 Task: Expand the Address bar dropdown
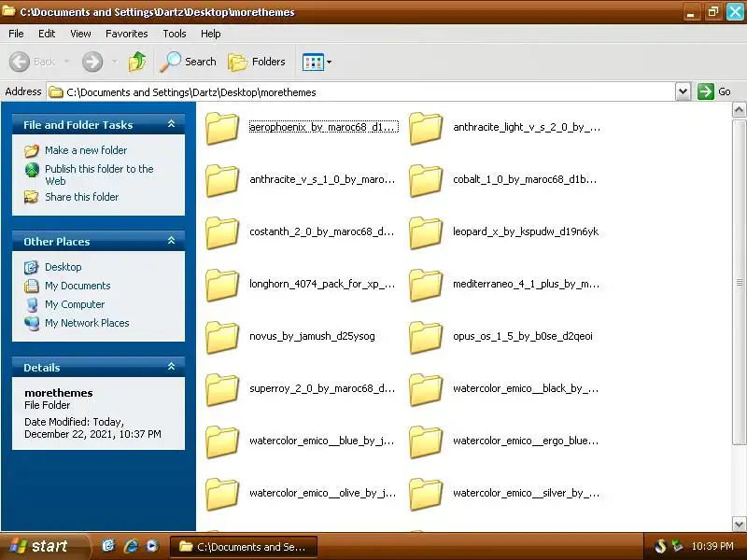683,91
